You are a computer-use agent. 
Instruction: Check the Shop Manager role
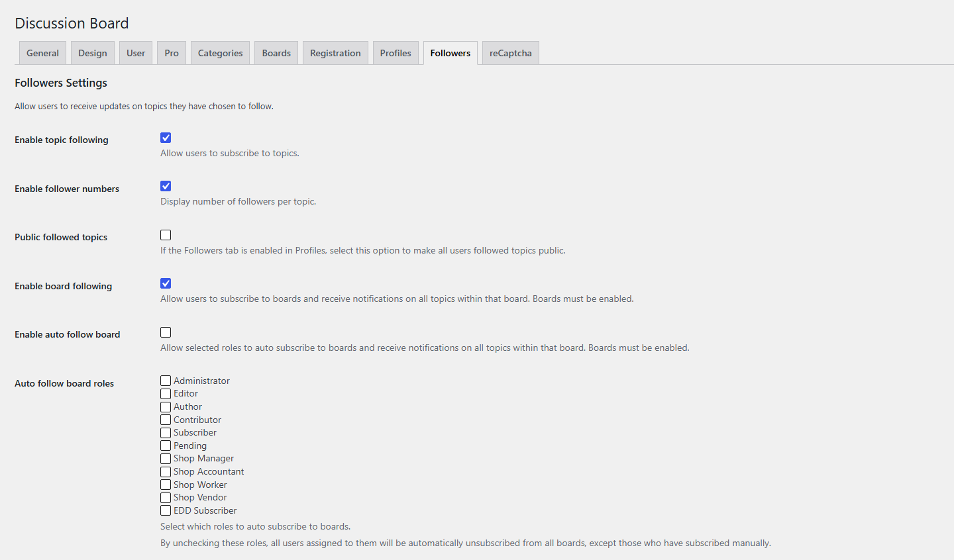[166, 459]
